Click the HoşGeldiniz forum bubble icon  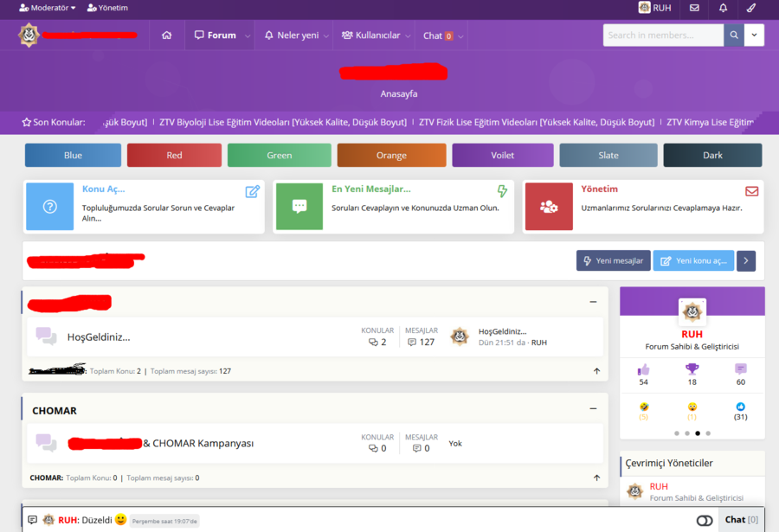[46, 337]
